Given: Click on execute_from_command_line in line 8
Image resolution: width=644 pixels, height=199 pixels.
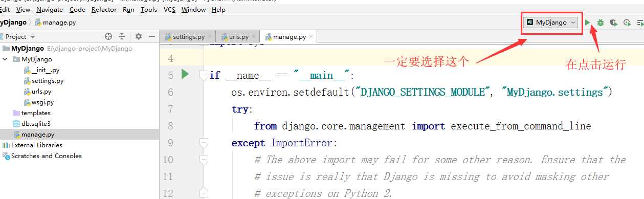Looking at the screenshot, I should 521,126.
